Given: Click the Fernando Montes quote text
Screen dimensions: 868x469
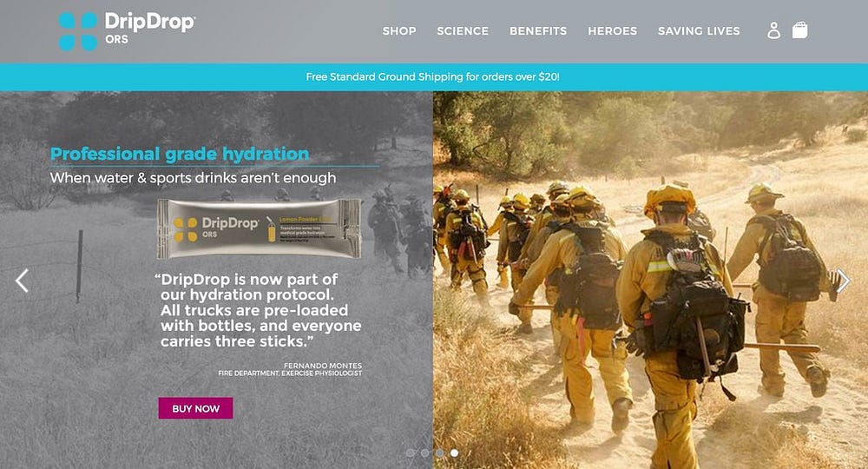Looking at the screenshot, I should coord(260,310).
